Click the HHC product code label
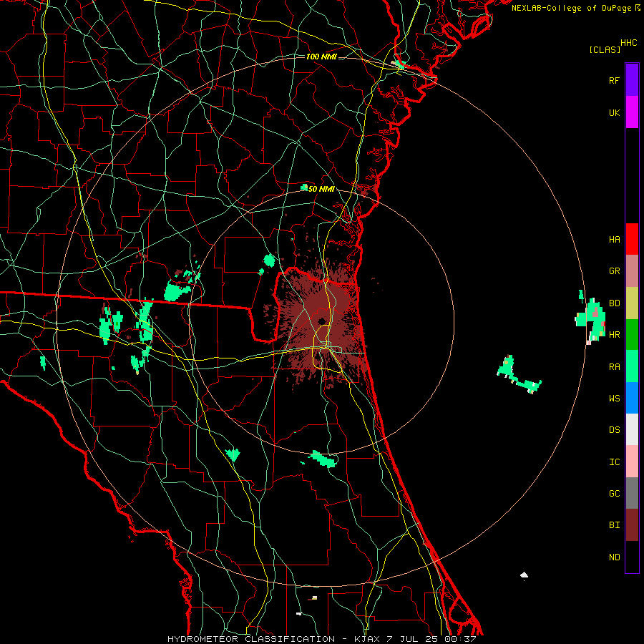This screenshot has height=644, width=644. click(629, 43)
